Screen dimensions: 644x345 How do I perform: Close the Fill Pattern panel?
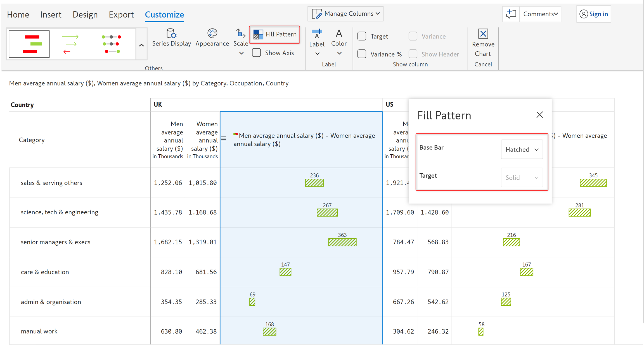coord(539,115)
